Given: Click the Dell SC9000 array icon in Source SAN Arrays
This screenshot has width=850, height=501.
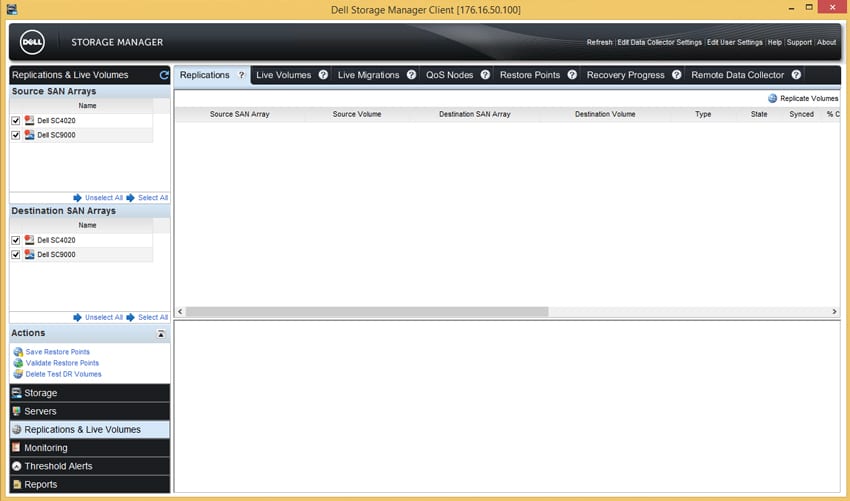Looking at the screenshot, I should coord(29,135).
